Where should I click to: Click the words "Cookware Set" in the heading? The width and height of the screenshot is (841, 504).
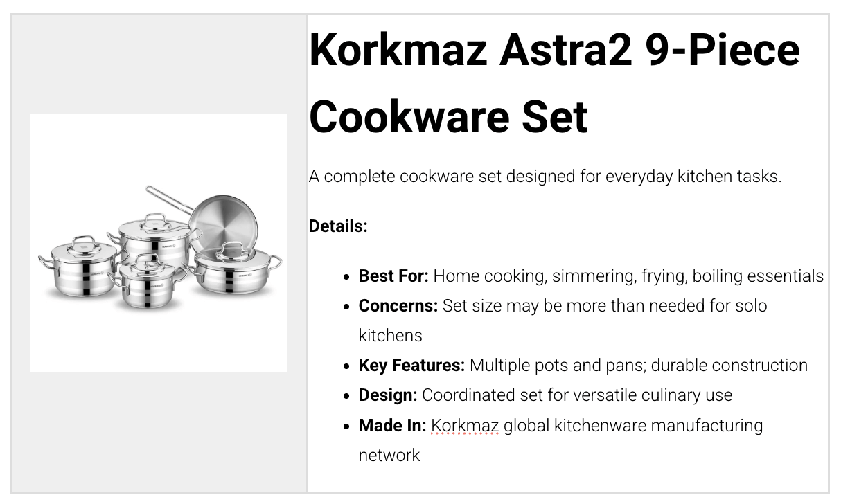448,116
